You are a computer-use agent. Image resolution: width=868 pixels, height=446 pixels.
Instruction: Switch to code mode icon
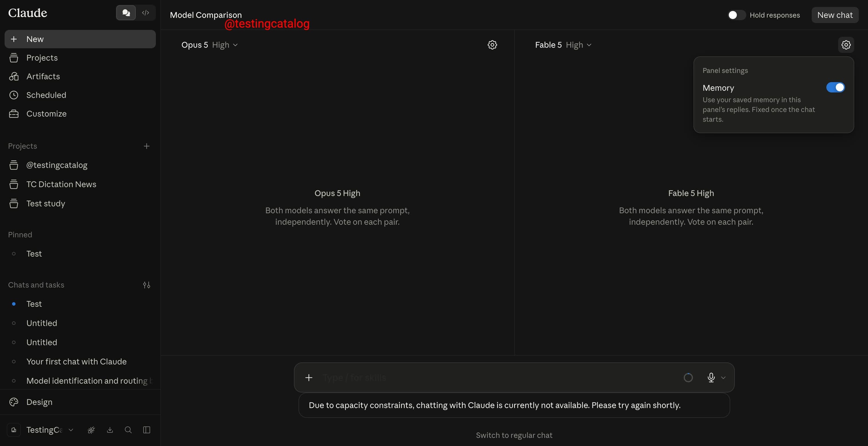point(145,13)
